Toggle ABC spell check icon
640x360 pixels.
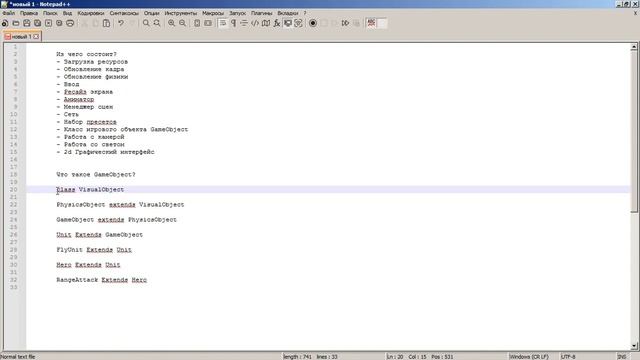pyautogui.click(x=371, y=23)
